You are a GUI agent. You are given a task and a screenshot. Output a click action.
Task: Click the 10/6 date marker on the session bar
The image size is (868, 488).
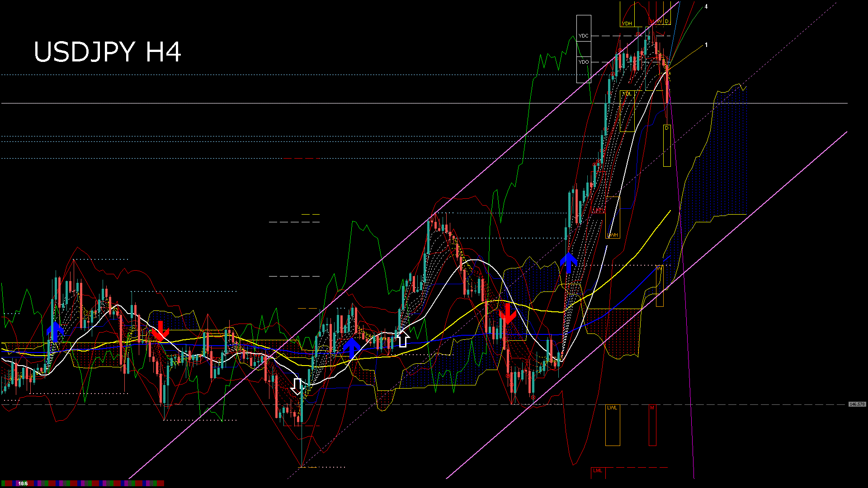23,483
